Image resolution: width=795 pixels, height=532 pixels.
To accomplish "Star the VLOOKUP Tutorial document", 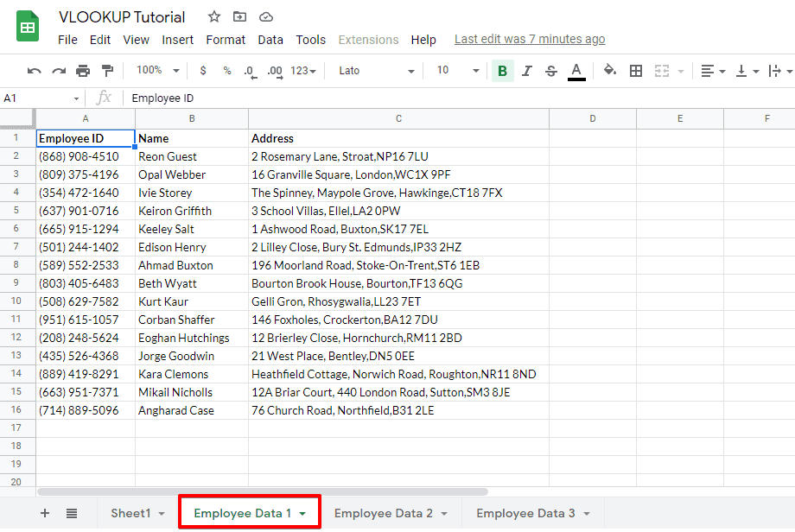I will click(213, 16).
